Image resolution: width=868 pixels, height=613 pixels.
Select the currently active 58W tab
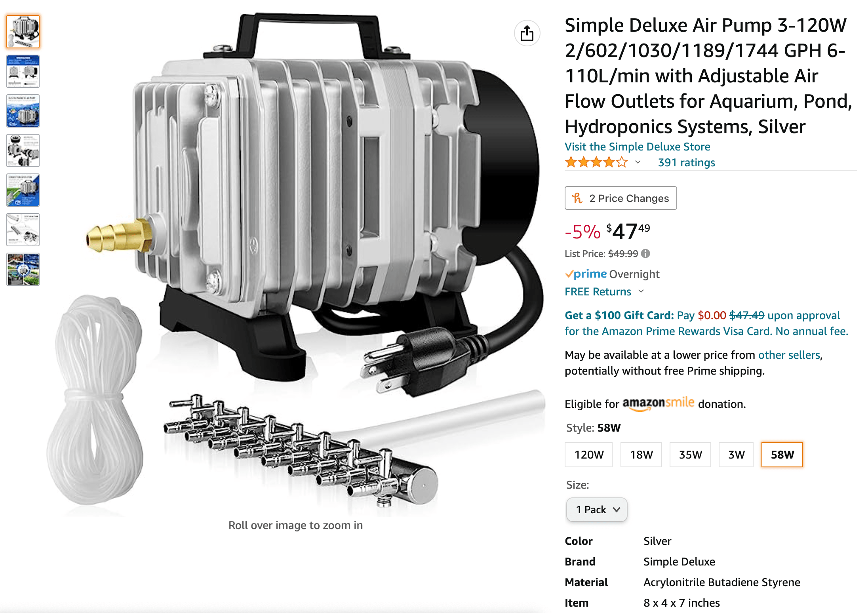tap(782, 455)
